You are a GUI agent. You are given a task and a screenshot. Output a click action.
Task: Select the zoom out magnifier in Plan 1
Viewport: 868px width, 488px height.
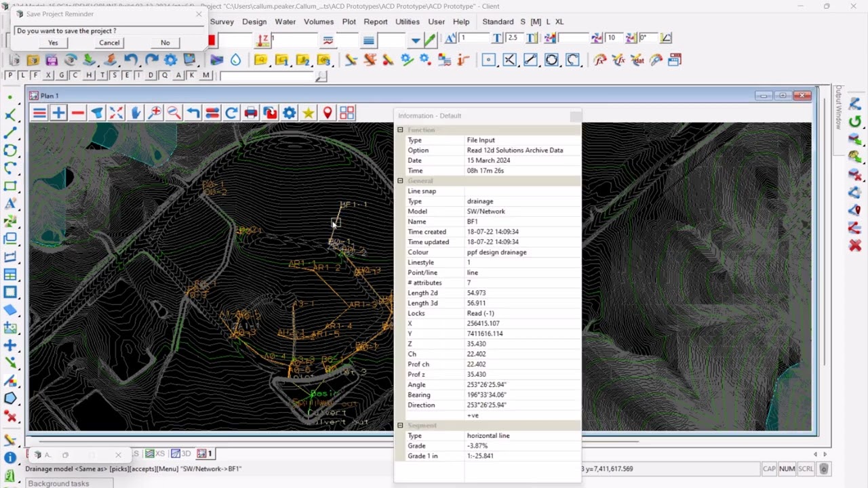click(174, 113)
